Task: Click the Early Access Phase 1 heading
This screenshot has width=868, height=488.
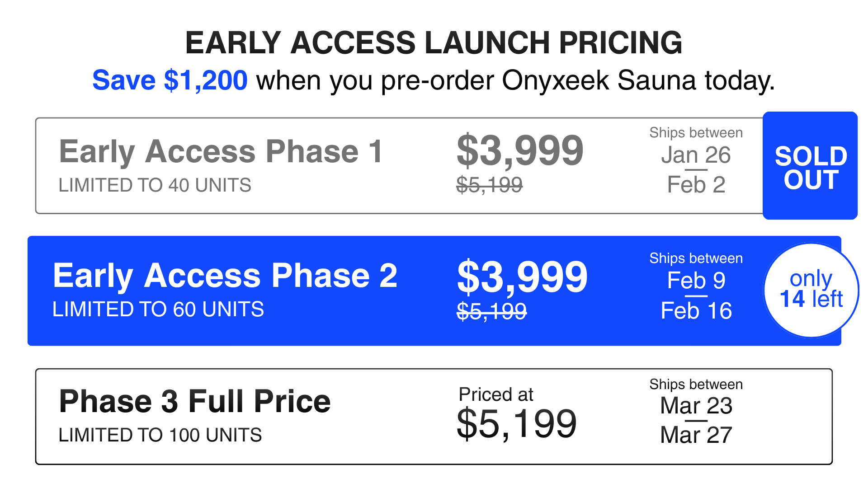Action: point(221,151)
